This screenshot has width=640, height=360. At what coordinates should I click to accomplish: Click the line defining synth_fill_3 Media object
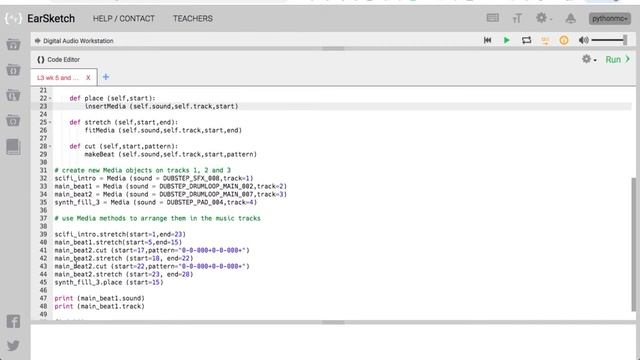[x=156, y=202]
